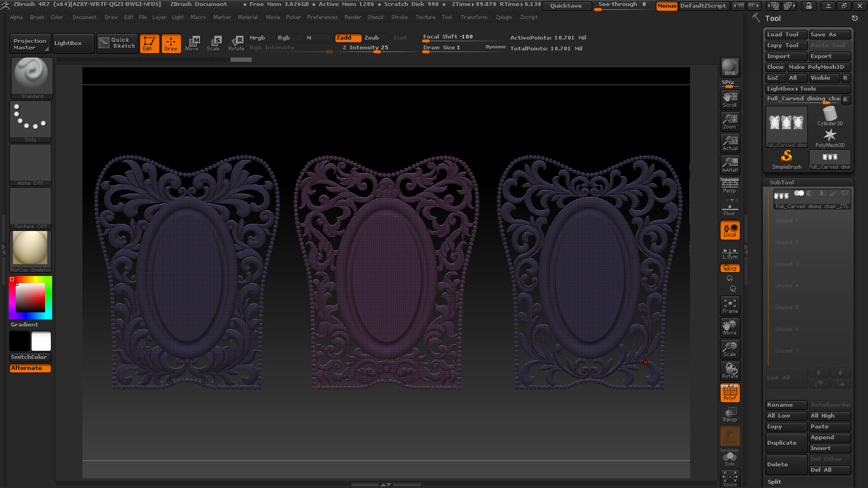Click the Zoom document icon
This screenshot has width=868, height=488.
(x=730, y=121)
